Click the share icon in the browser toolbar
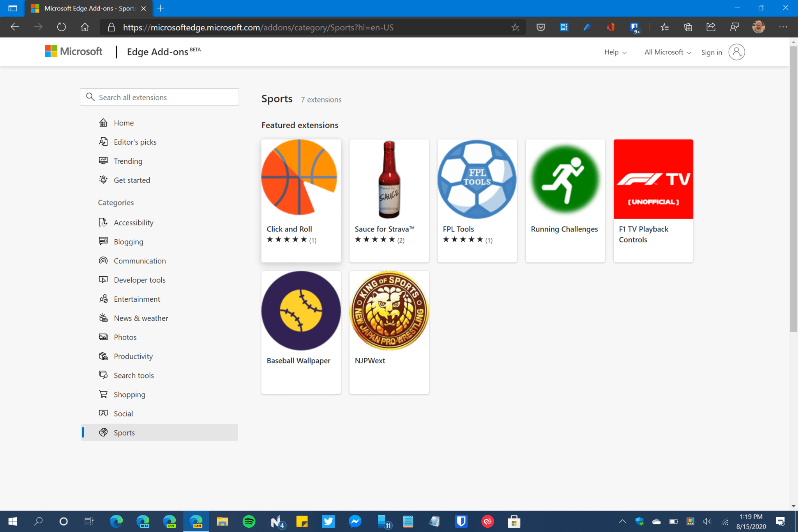This screenshot has height=532, width=798. pyautogui.click(x=711, y=27)
